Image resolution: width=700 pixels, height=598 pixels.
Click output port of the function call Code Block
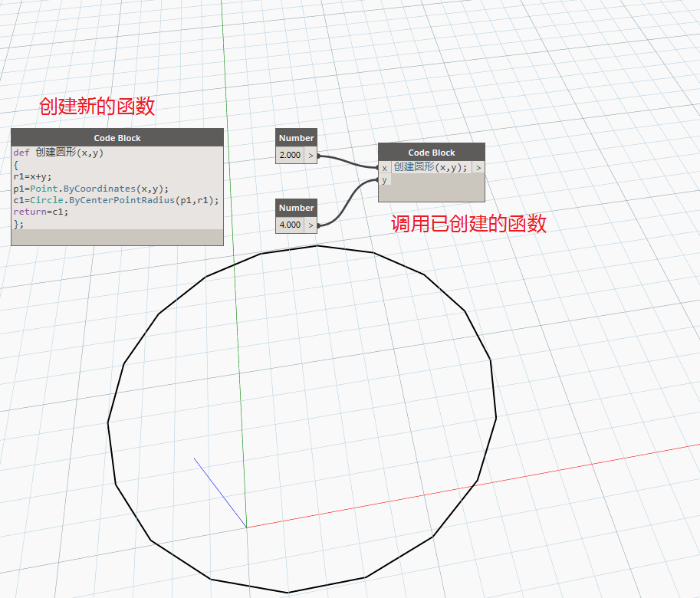pos(478,168)
